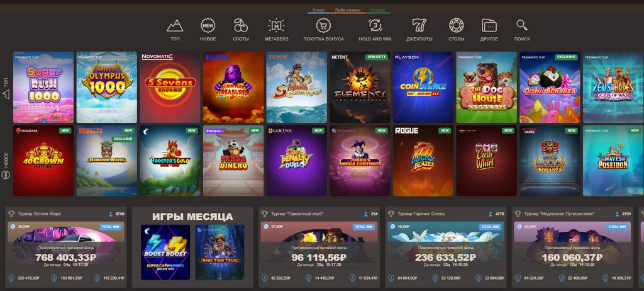Open Gates of Olympus 1000 thumbnail
This screenshot has width=644, height=291.
tap(107, 88)
